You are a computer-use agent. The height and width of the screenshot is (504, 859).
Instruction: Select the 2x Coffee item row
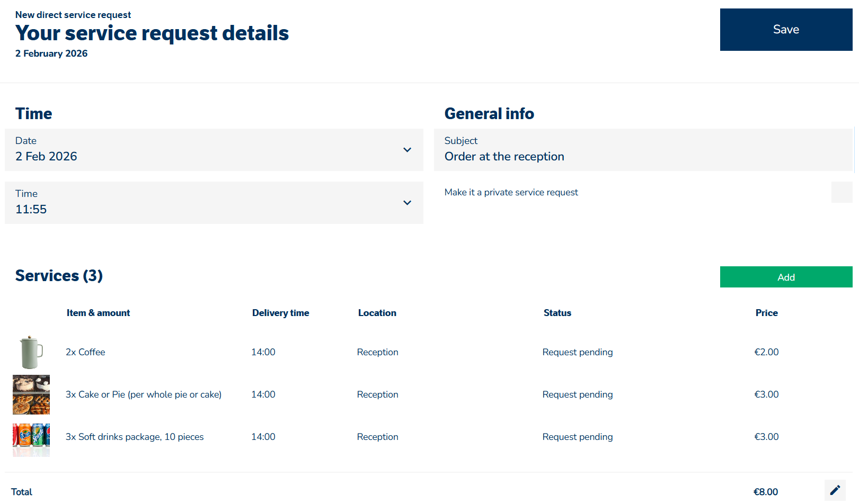tap(85, 352)
